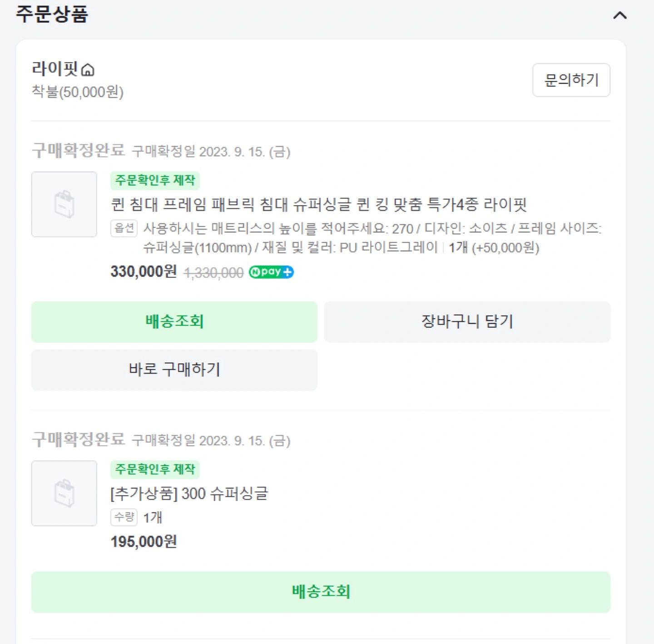Click 장바구니 담기 button
Screen dimensions: 654x644
pos(467,322)
